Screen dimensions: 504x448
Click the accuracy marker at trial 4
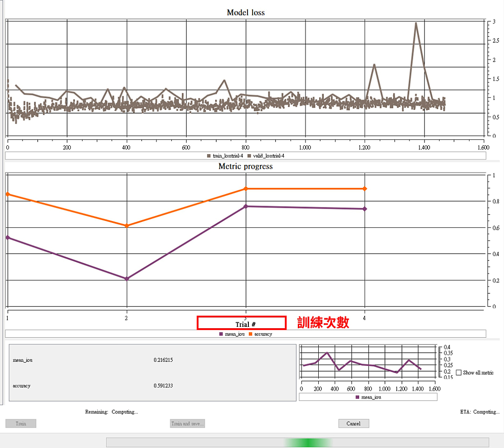pyautogui.click(x=365, y=188)
